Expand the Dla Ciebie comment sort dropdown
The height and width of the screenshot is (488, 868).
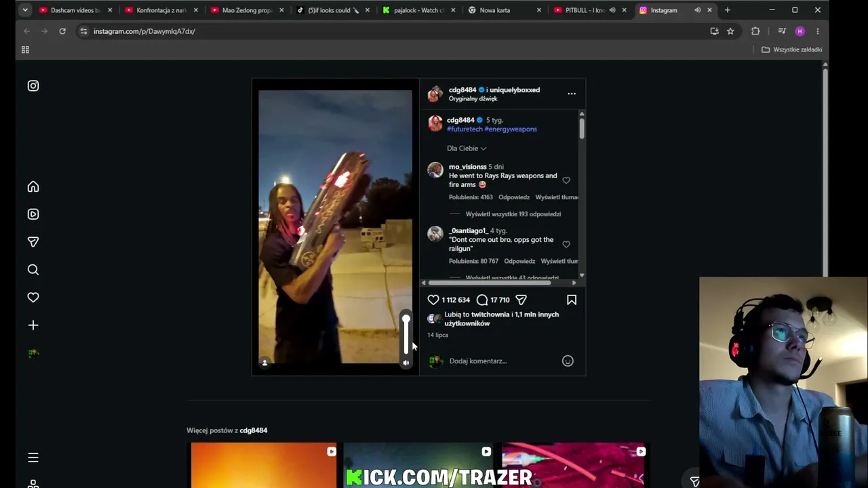click(x=467, y=148)
